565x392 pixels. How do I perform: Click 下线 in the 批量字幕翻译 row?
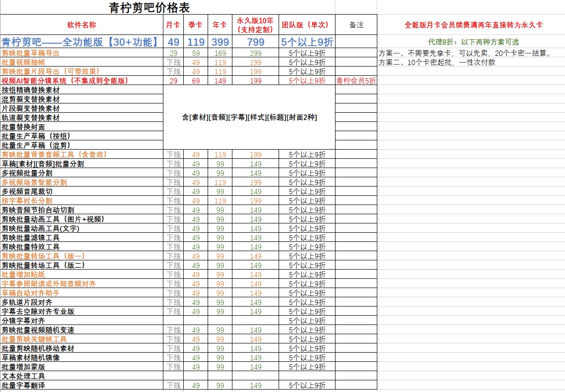tap(173, 386)
